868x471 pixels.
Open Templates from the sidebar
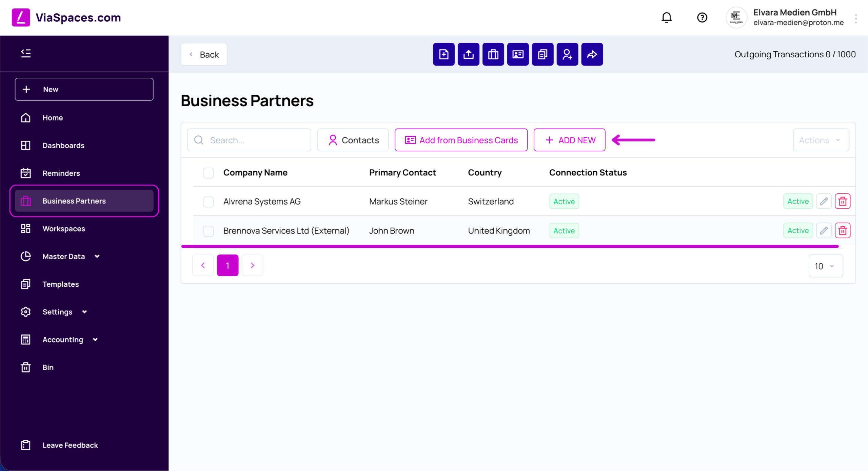[61, 284]
